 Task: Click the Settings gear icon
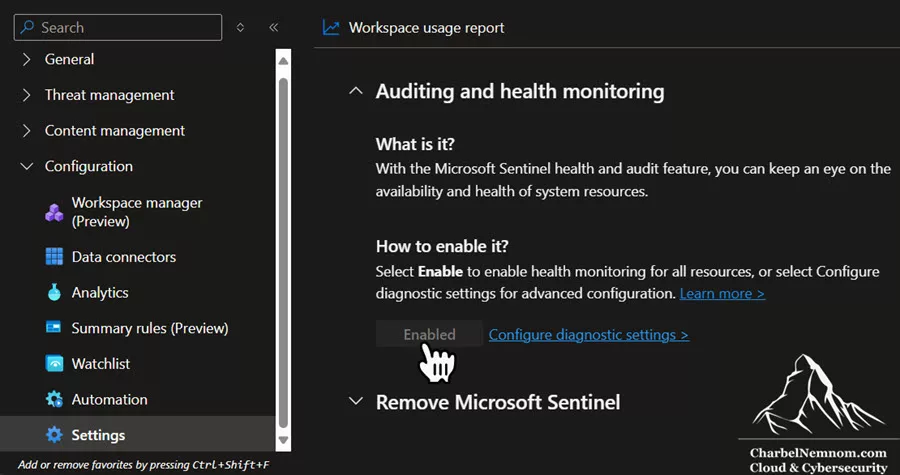pyautogui.click(x=55, y=435)
